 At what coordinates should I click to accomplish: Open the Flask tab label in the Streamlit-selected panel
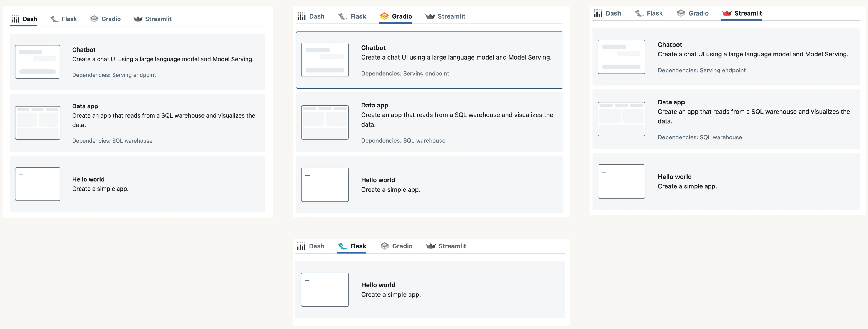coord(655,13)
